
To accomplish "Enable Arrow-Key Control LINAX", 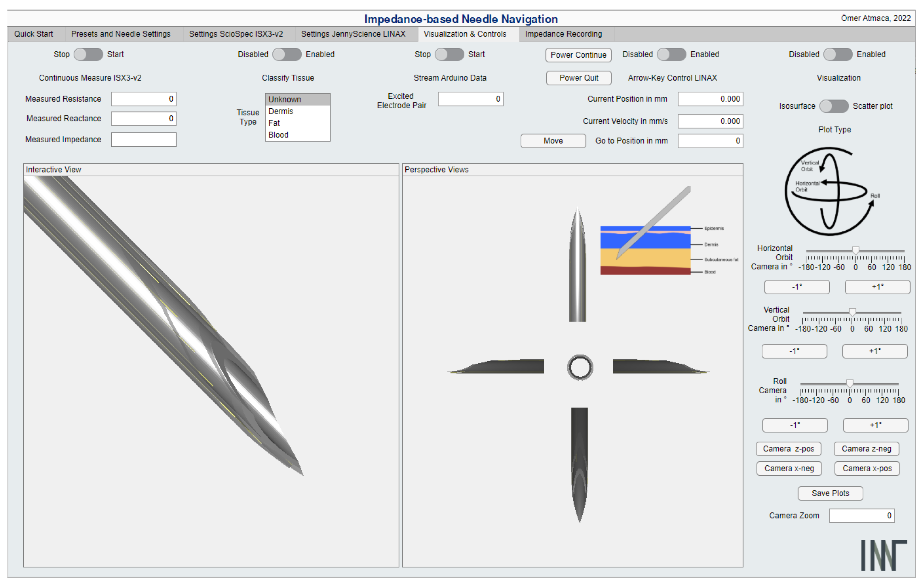I will pos(671,54).
